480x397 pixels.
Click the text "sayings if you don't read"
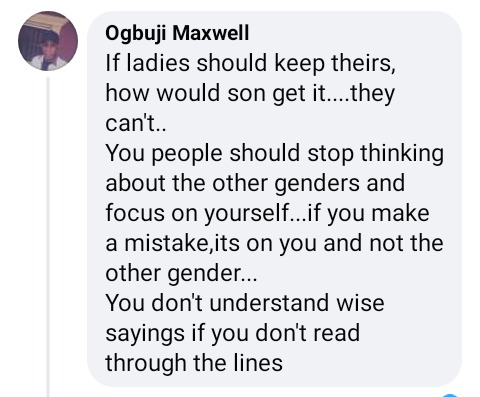coord(233,333)
